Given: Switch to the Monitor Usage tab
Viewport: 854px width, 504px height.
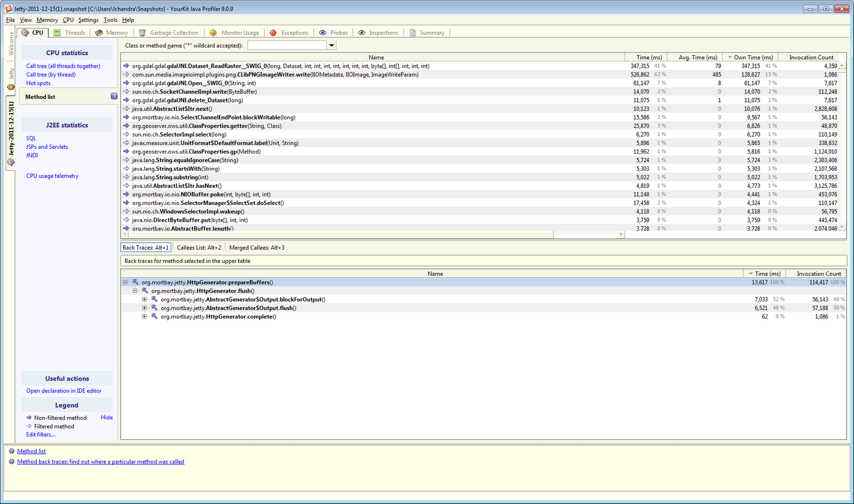Looking at the screenshot, I should point(235,33).
